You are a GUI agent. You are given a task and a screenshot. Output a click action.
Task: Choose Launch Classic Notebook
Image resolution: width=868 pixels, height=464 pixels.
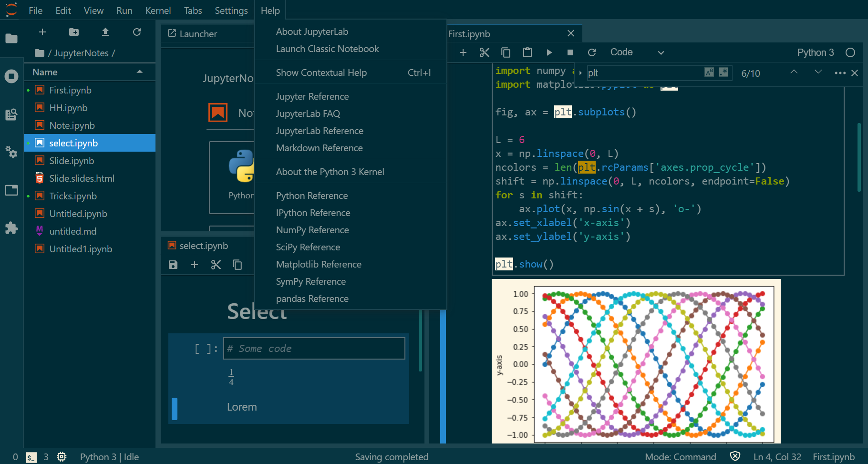pyautogui.click(x=351, y=49)
